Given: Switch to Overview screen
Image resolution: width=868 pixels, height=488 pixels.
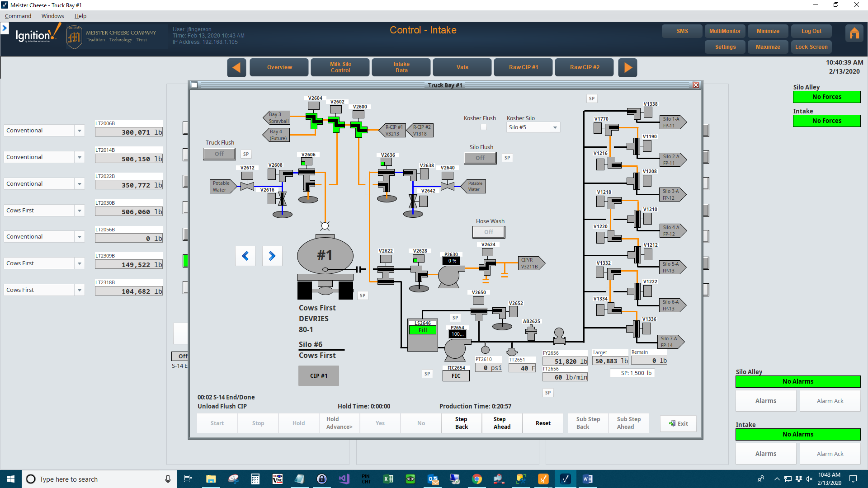Looking at the screenshot, I should tap(279, 67).
